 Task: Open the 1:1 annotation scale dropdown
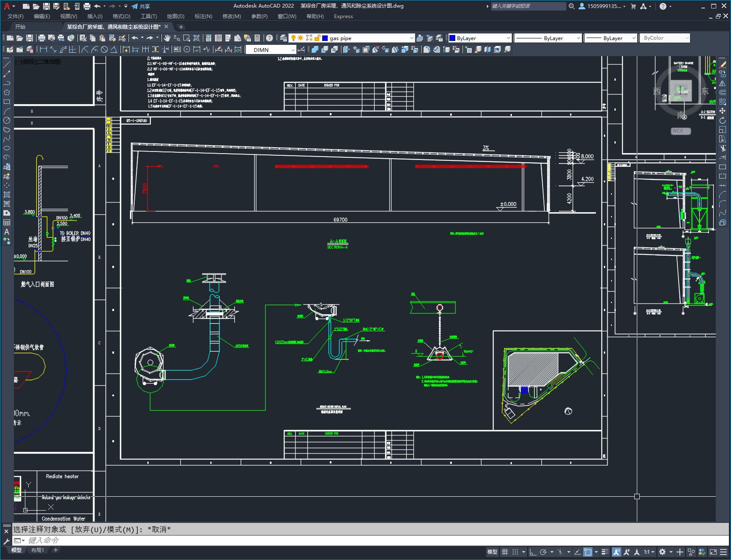tap(649, 552)
